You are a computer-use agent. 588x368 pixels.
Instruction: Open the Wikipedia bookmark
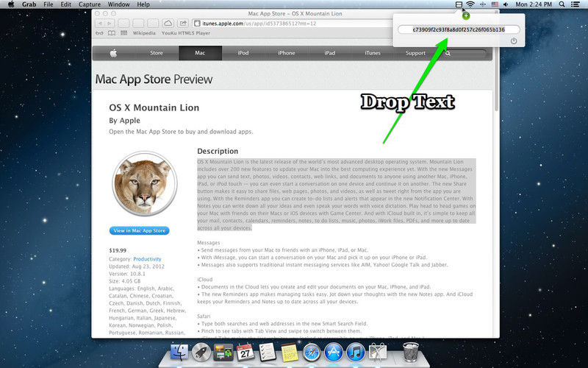click(x=144, y=33)
